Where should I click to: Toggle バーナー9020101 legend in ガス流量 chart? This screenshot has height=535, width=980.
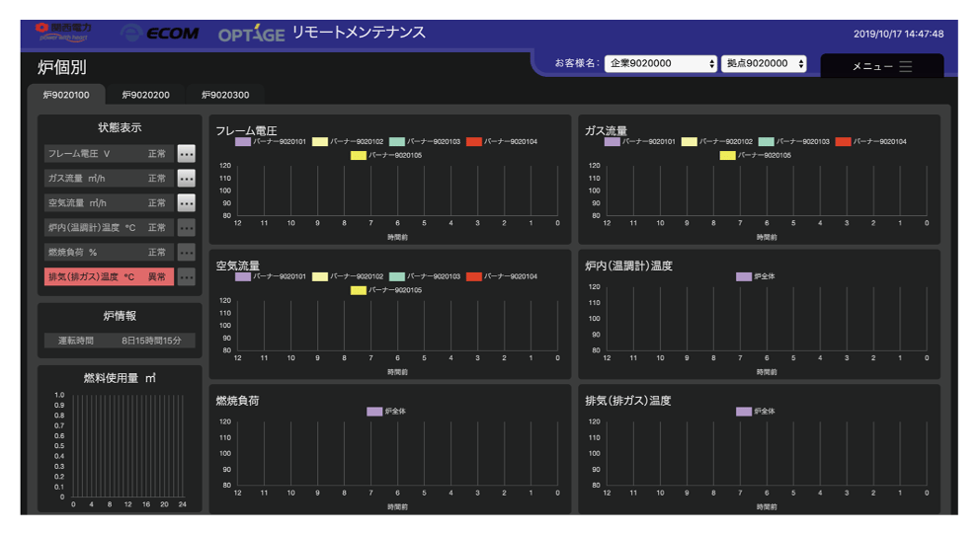(x=640, y=142)
